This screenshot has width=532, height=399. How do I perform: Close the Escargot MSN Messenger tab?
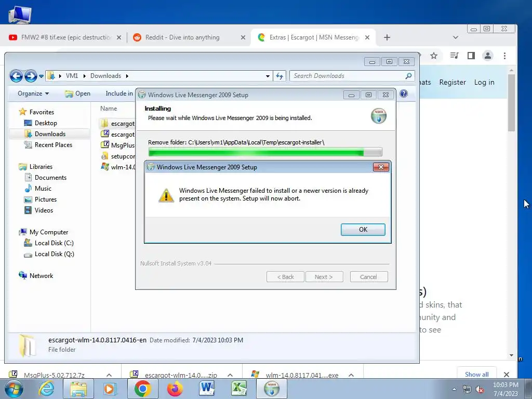point(367,37)
